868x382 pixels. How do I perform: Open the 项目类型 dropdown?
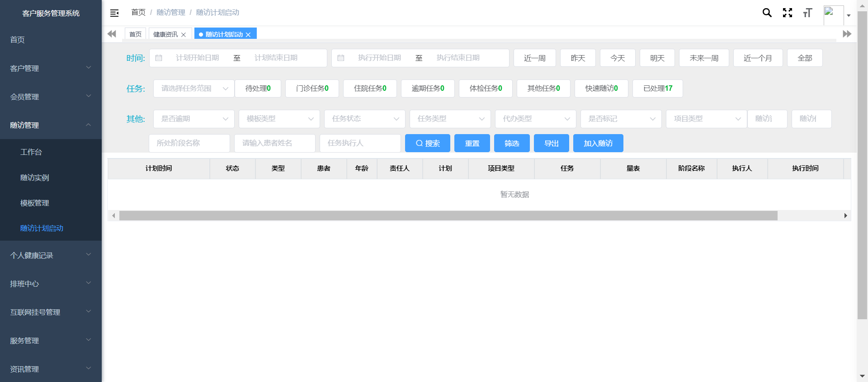click(x=707, y=119)
